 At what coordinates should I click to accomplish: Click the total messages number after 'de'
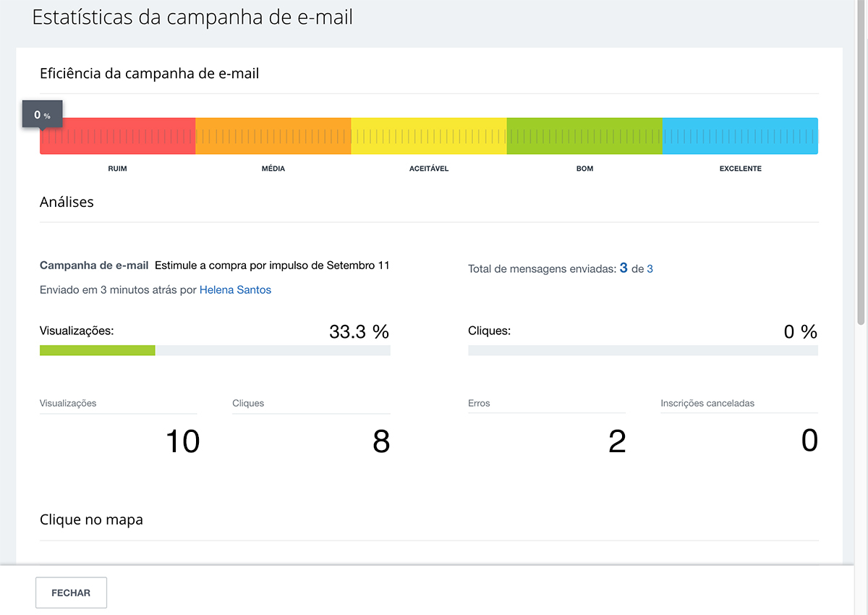[650, 269]
